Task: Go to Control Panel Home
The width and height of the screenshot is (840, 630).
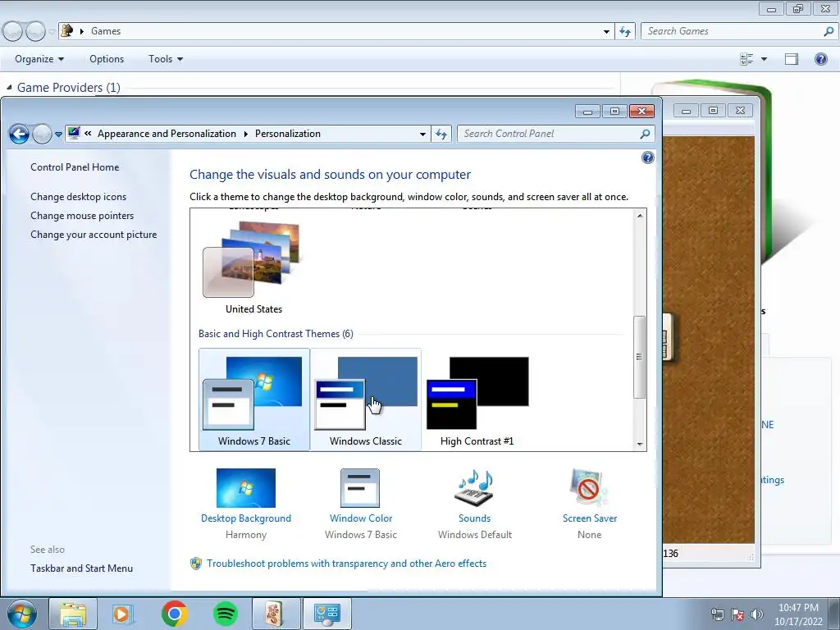Action: [75, 167]
